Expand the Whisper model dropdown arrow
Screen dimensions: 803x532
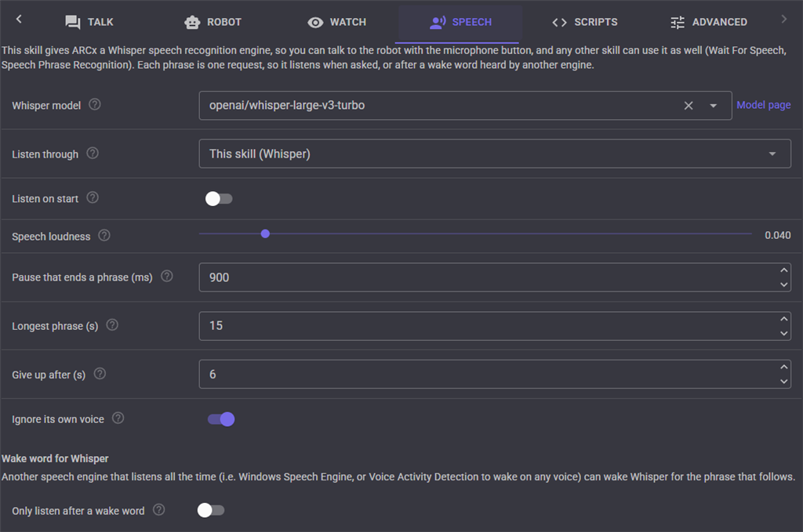coord(713,105)
